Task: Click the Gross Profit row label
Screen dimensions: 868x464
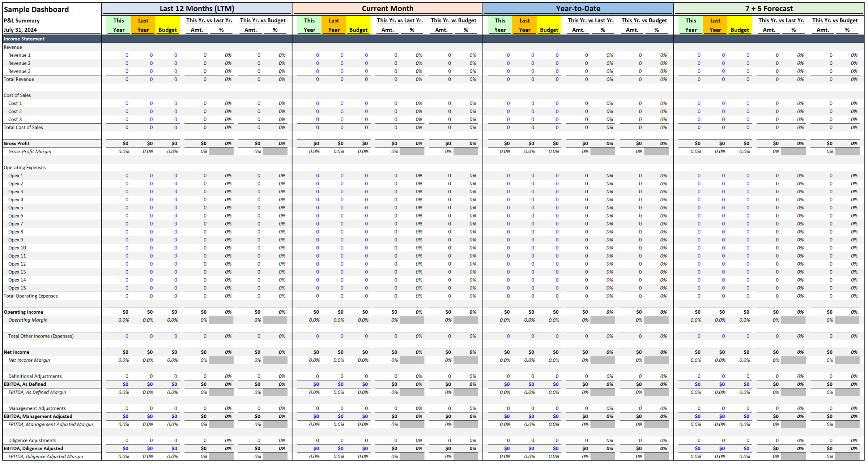Action: tap(16, 143)
